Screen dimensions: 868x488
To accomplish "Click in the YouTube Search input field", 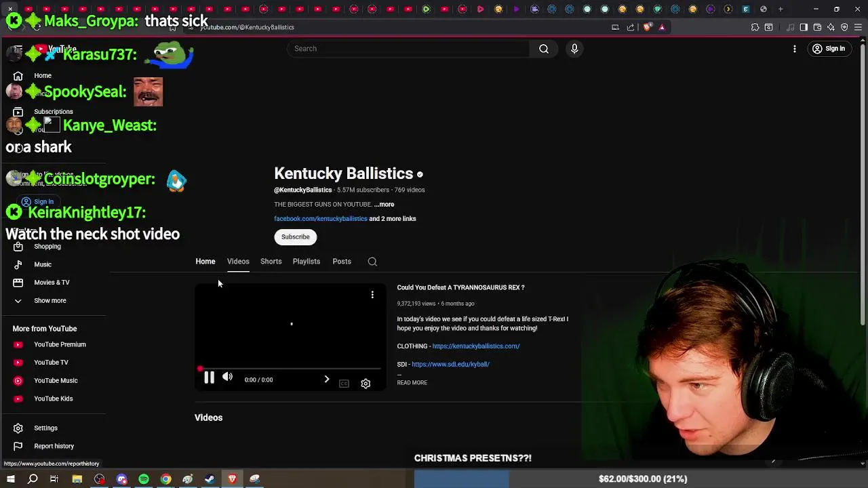I will [409, 49].
